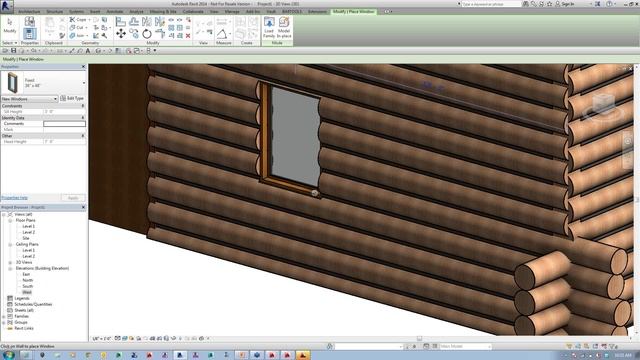The image size is (640, 360).
Task: Click the Comments input field
Action: click(x=64, y=124)
